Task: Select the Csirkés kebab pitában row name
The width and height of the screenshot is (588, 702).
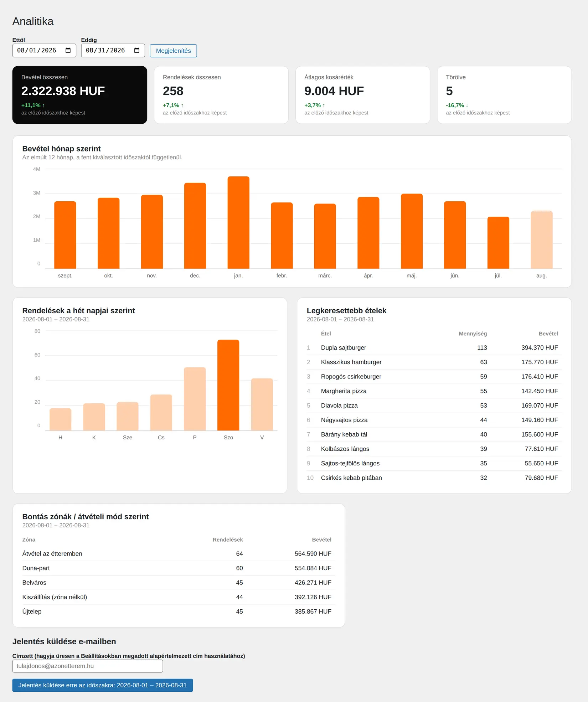Action: (x=351, y=478)
